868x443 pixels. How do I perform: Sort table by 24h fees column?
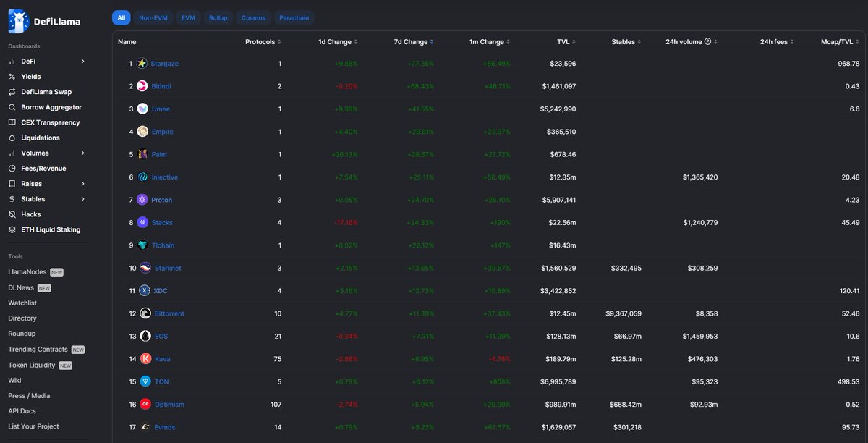tap(777, 42)
